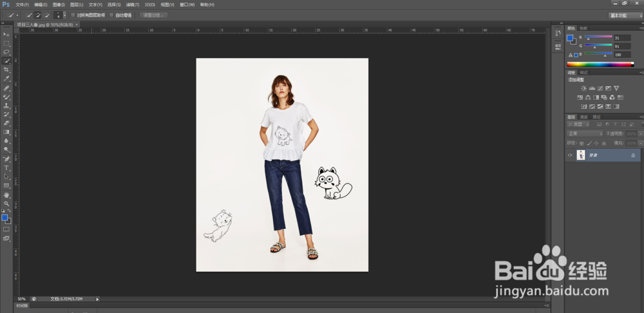Image resolution: width=644 pixels, height=313 pixels.
Task: Toggle lock transparent pixels
Action: pyautogui.click(x=582, y=144)
